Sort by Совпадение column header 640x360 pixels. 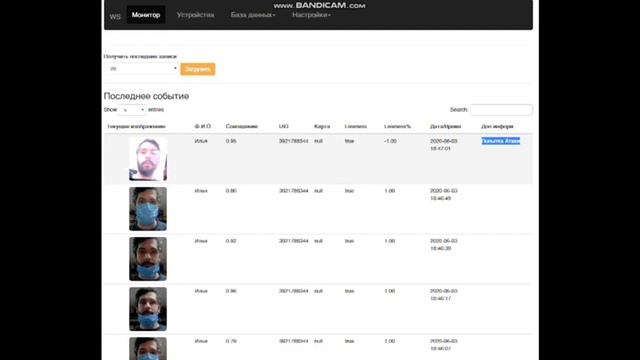(x=242, y=127)
